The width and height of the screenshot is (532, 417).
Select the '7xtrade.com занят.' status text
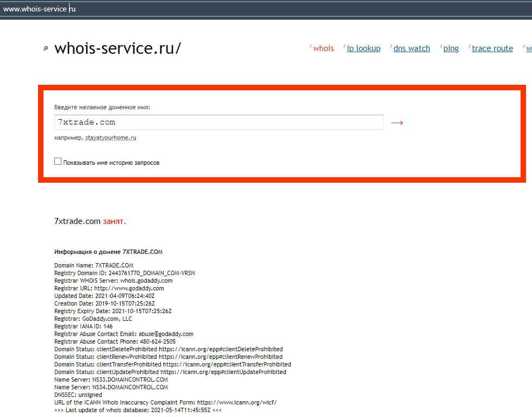90,221
